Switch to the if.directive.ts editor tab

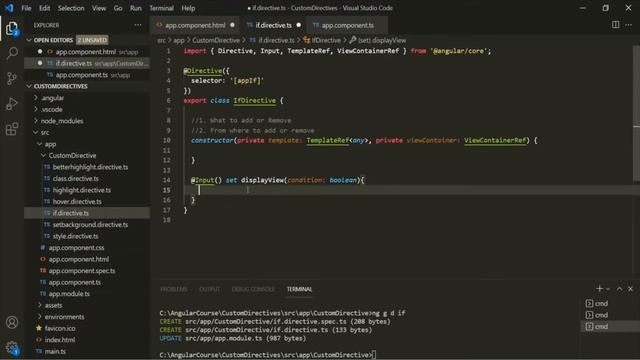tap(273, 25)
